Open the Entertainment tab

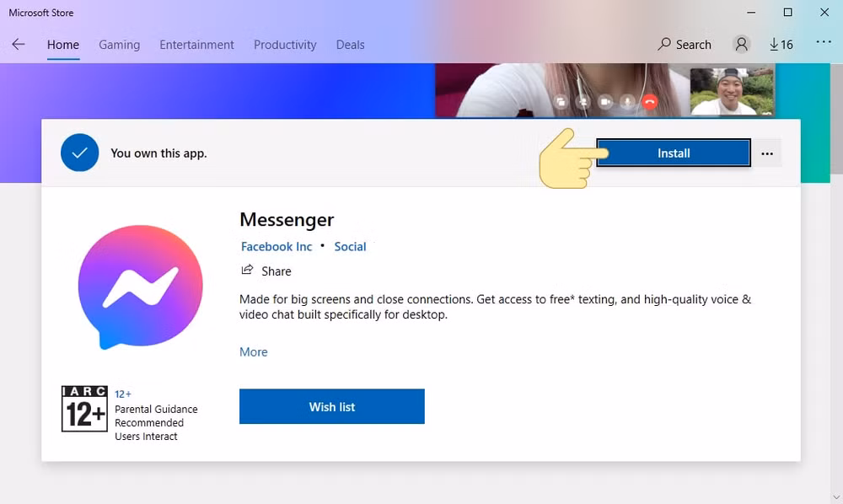196,45
